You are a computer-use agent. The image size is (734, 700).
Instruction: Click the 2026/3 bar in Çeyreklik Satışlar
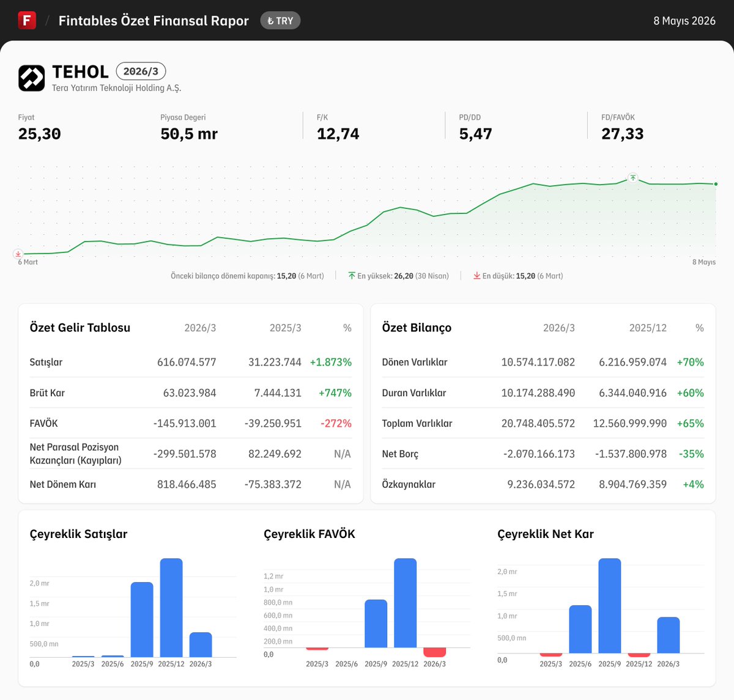(201, 644)
